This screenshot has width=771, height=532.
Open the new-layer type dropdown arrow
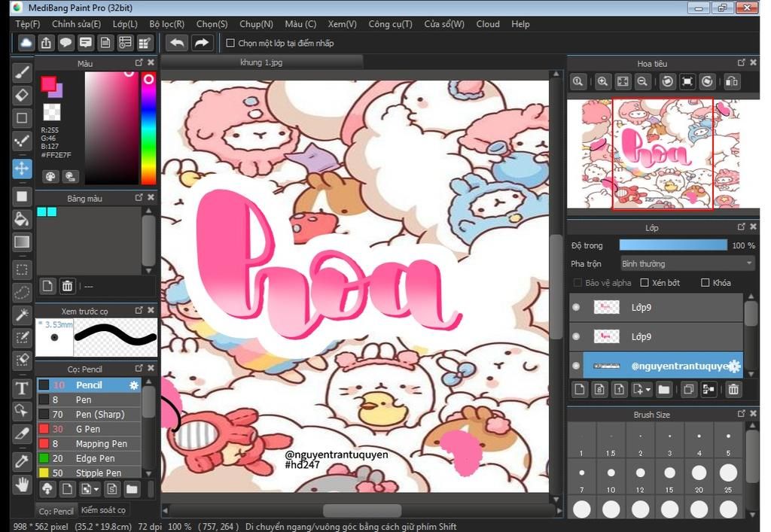(x=648, y=390)
